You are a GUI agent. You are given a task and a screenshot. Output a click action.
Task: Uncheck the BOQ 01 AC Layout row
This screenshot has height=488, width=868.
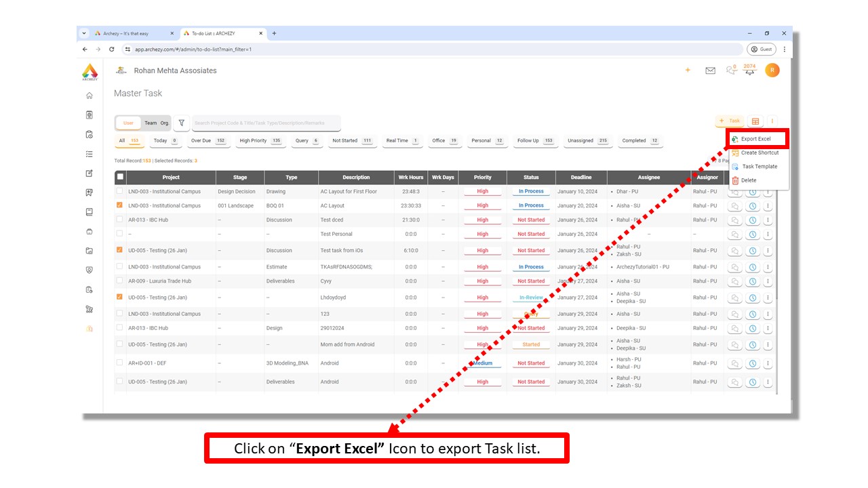point(120,205)
